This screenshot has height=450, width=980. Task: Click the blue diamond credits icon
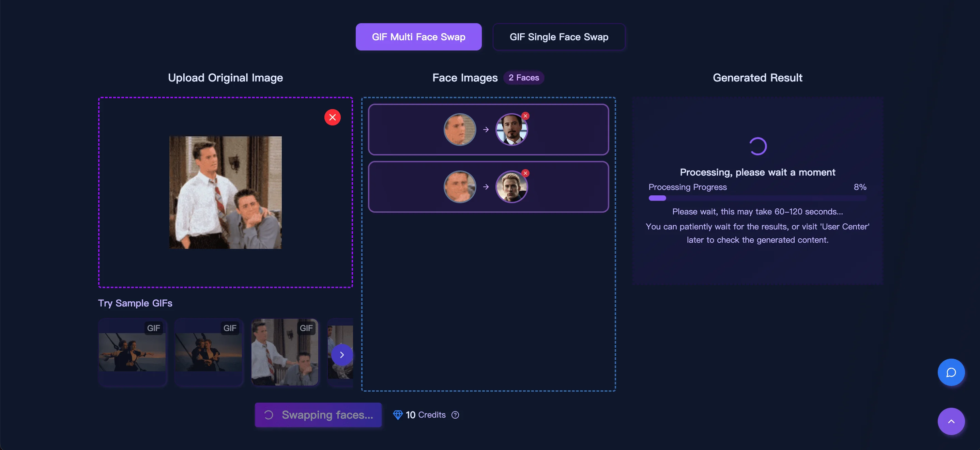pos(398,415)
